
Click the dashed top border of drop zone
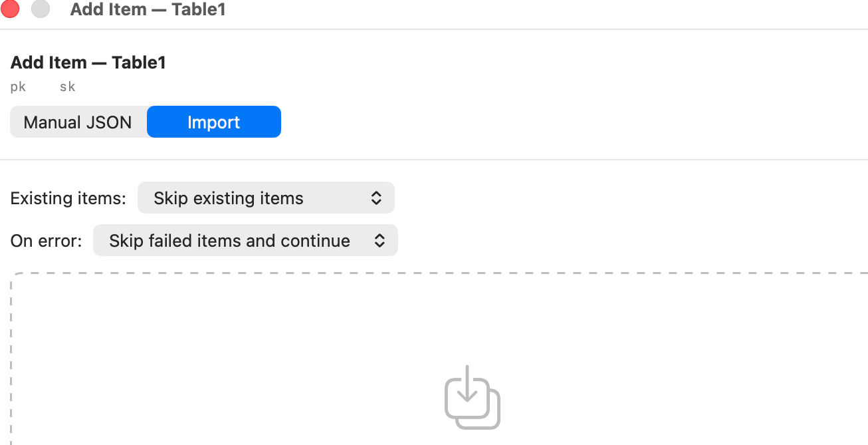tap(439, 273)
